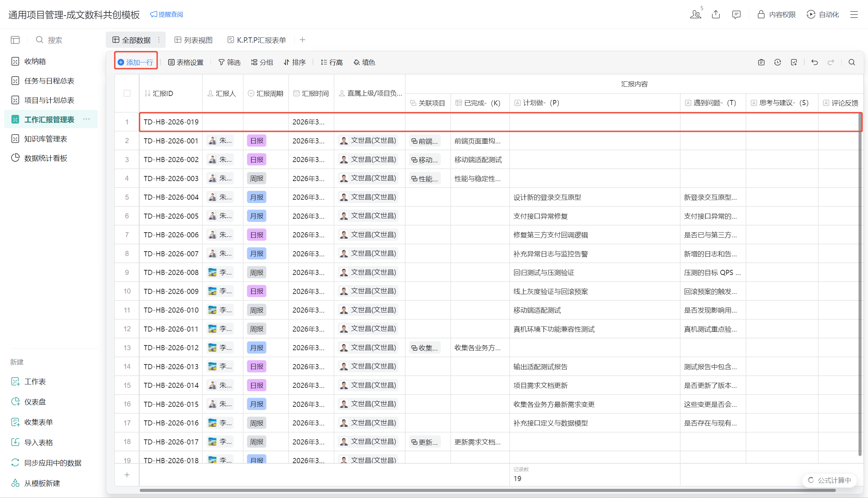Screen dimensions: 868x498
Task: Click the 搜索 field in sidebar
Action: tap(55, 40)
